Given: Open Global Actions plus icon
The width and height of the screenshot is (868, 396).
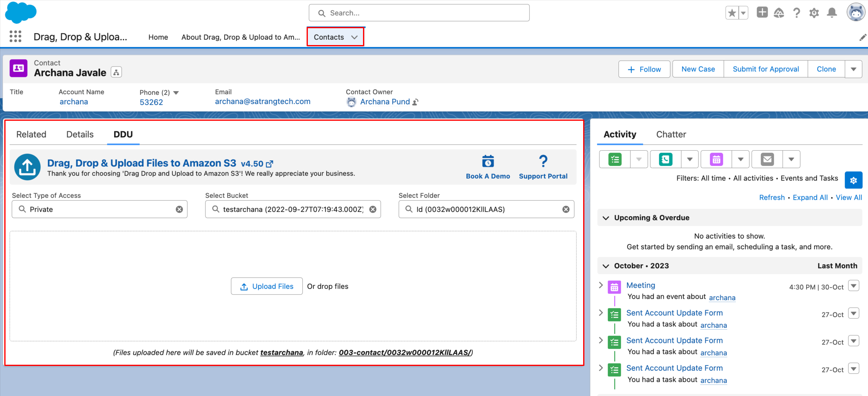Looking at the screenshot, I should pyautogui.click(x=762, y=13).
